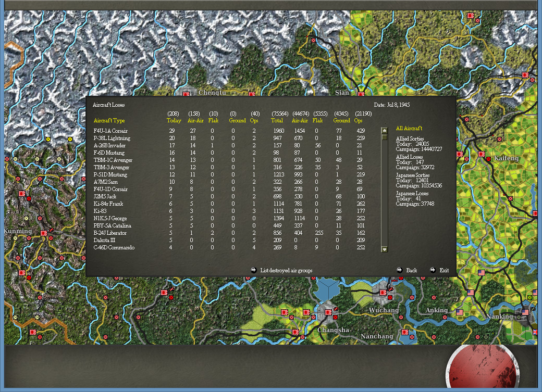Viewport: 542px width, 392px height.
Task: Select the Dakota III row
Action: click(229, 240)
